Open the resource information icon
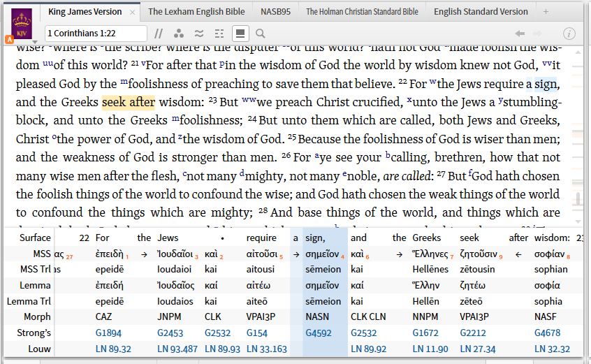The width and height of the screenshot is (591, 364). [569, 34]
